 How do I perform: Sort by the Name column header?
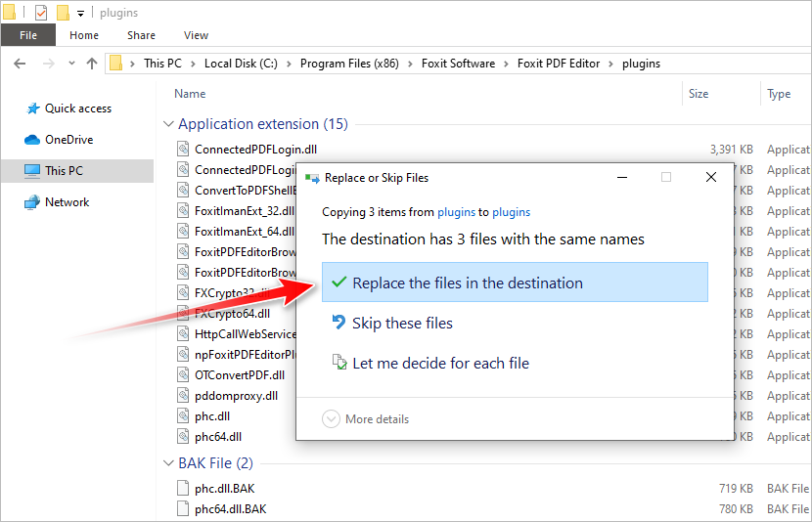point(190,94)
